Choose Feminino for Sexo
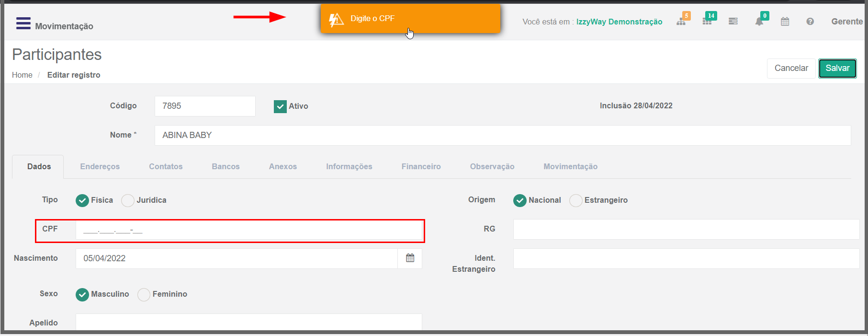 coord(144,294)
